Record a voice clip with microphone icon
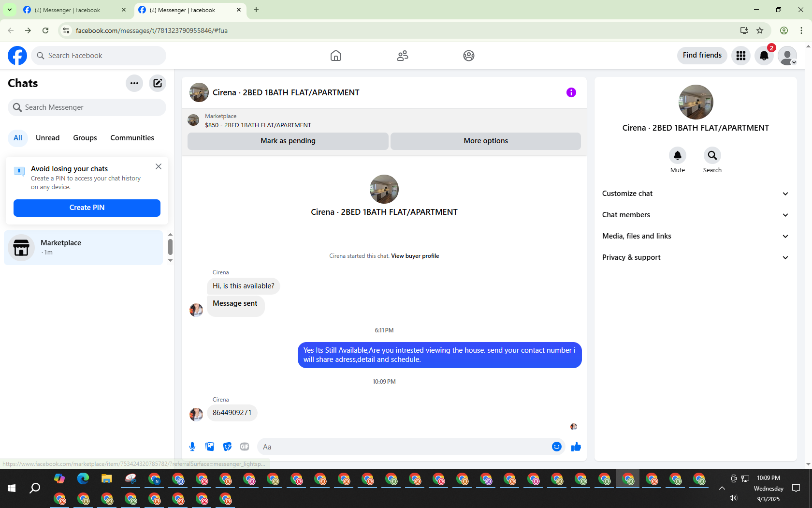This screenshot has height=508, width=812. (192, 447)
